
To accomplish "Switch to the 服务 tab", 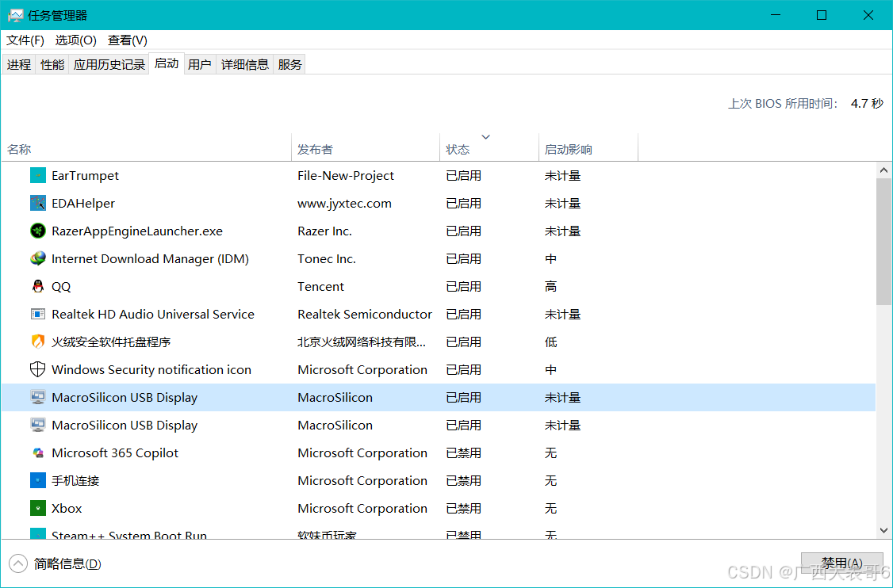I will pos(290,65).
